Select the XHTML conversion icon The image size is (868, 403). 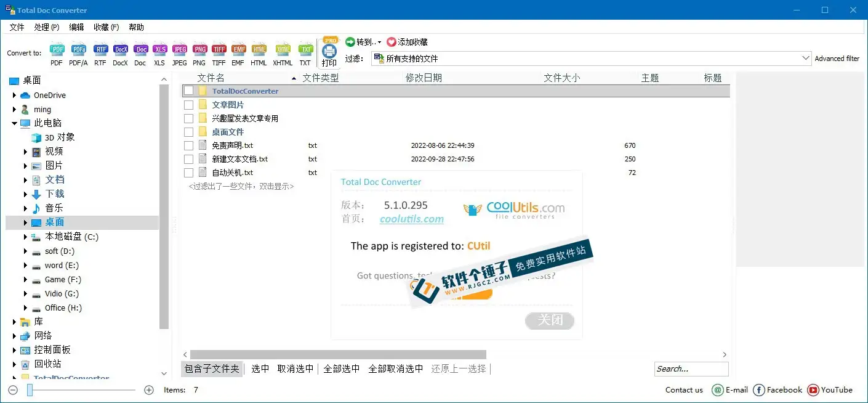(283, 49)
